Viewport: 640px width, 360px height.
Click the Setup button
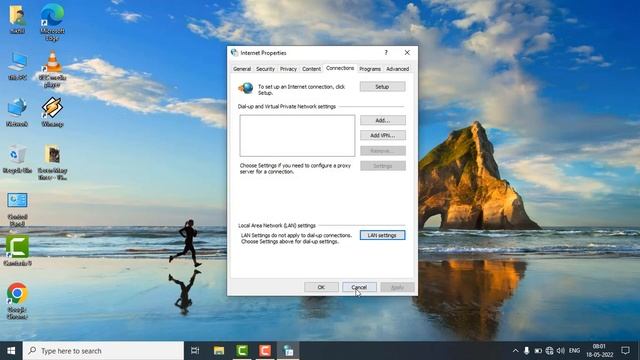click(382, 87)
